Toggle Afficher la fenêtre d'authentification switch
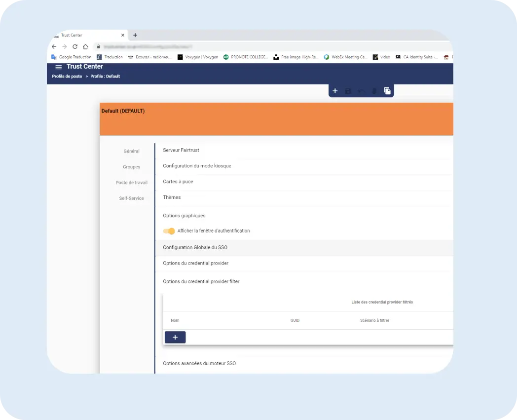Viewport: 517px width, 420px height. pyautogui.click(x=169, y=231)
